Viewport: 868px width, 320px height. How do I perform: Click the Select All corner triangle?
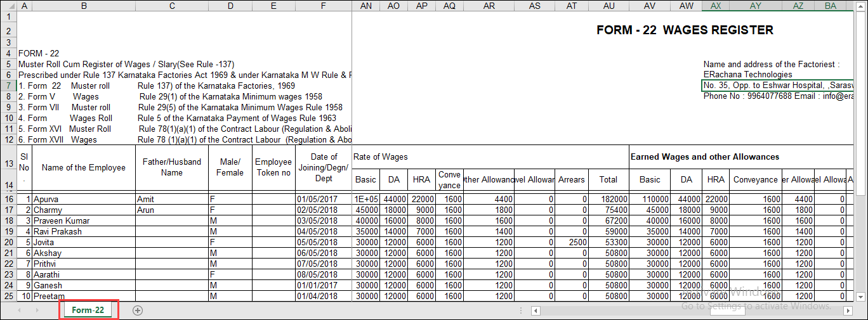(x=8, y=6)
